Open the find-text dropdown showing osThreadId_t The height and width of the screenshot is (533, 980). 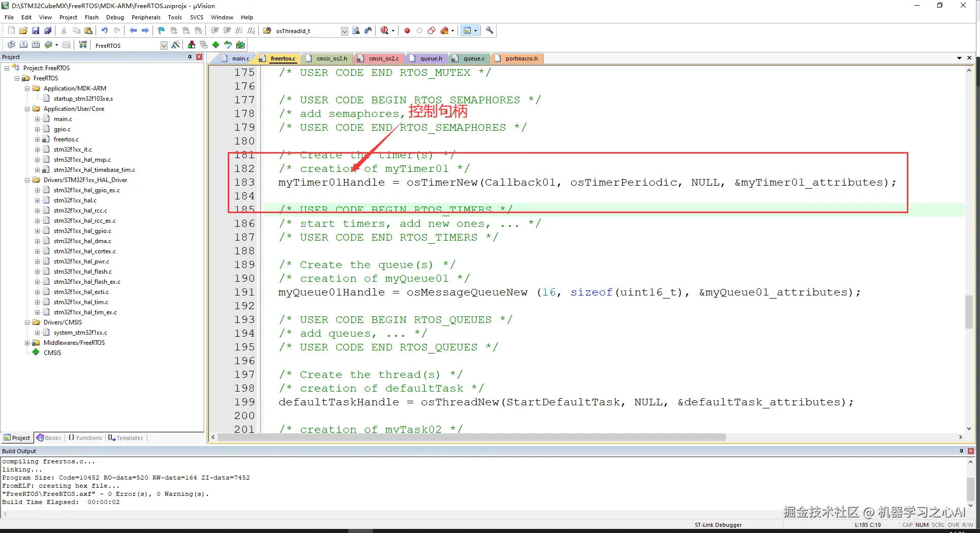pos(344,31)
